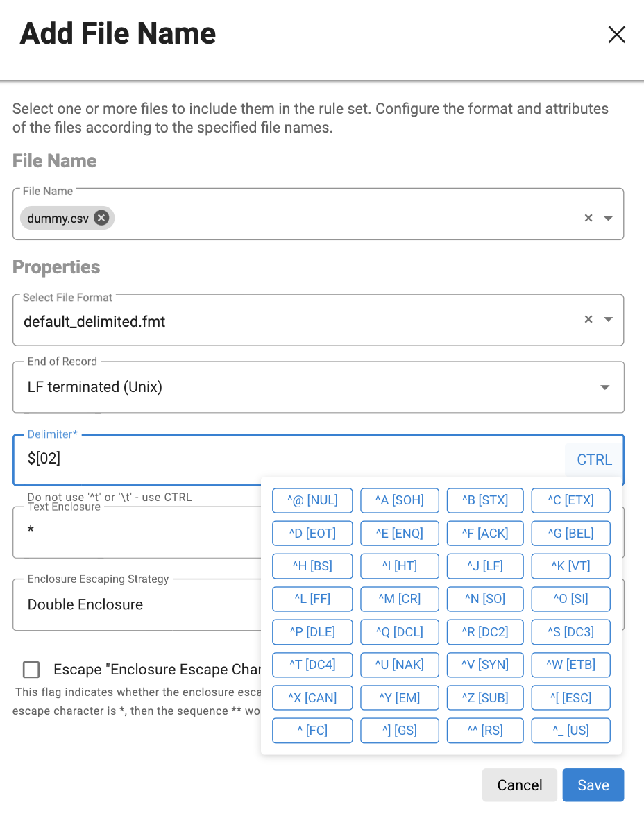Viewport: 644px width, 816px height.
Task: Enable the Escape Enclosure Escape Character checkbox
Action: [x=31, y=670]
